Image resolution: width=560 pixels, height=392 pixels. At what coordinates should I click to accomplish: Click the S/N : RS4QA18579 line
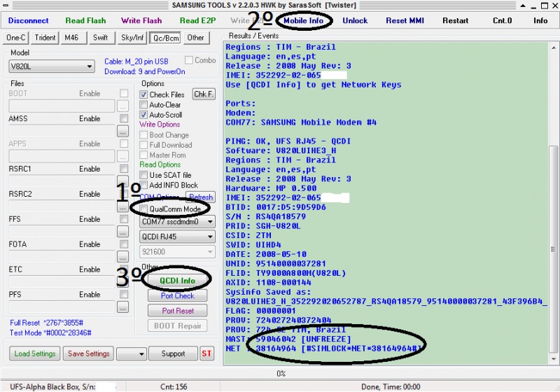266,216
